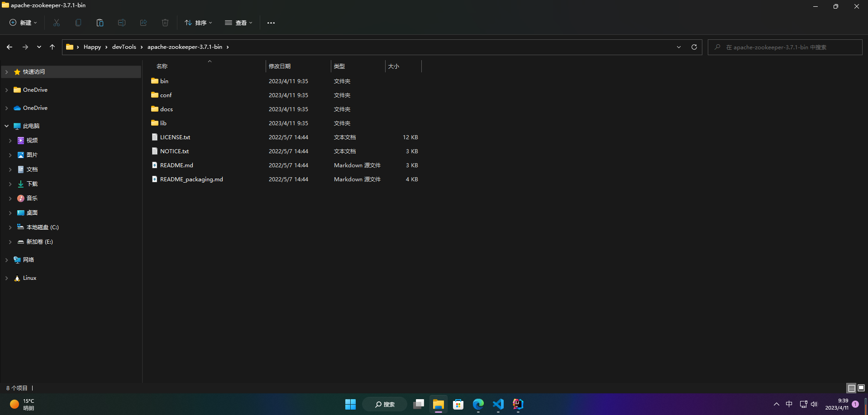Open File Explorer from the taskbar
This screenshot has width=868, height=415.
coord(439,404)
